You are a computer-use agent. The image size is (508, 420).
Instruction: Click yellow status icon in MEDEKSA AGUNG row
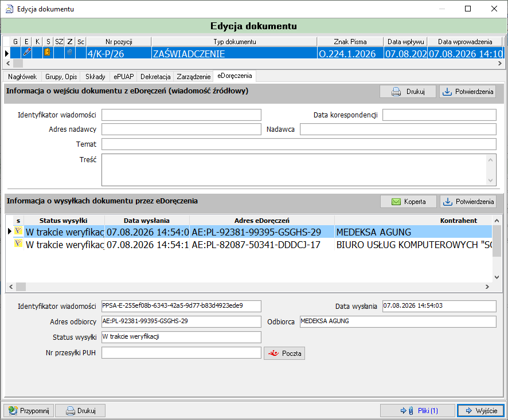point(18,231)
